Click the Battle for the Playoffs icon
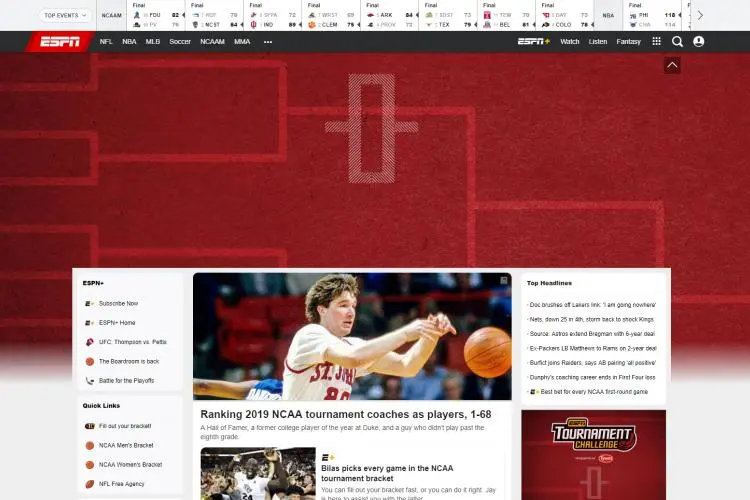 [x=89, y=381]
